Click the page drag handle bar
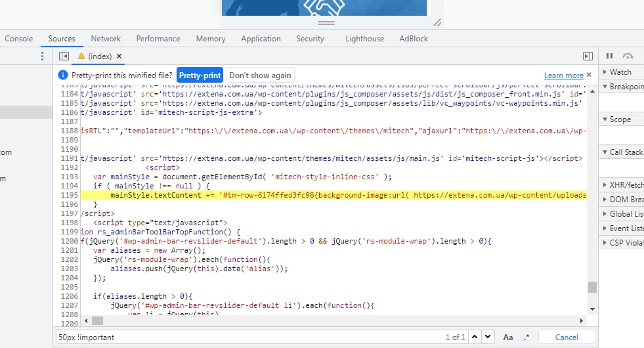Viewport: 644px width, 348px height. (326, 23)
